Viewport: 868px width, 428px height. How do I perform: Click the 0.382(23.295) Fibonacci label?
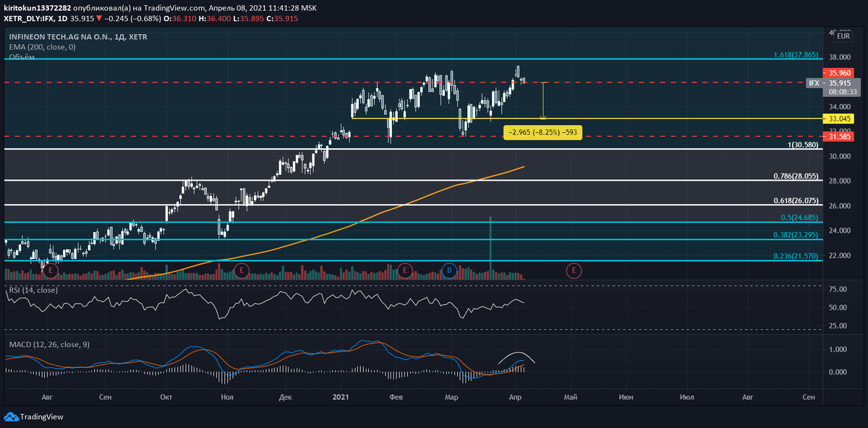(796, 235)
